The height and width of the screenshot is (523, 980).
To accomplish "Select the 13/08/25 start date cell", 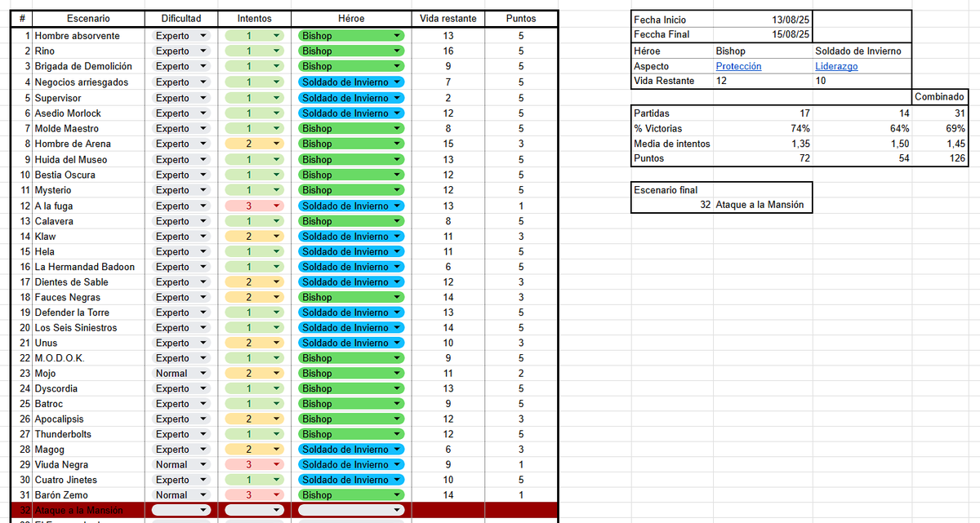I will pos(764,20).
